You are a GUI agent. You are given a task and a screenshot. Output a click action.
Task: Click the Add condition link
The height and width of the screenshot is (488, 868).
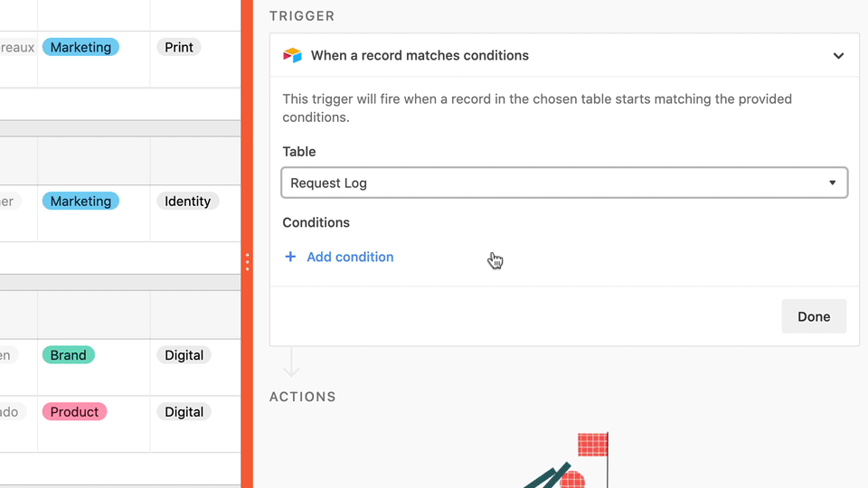(350, 257)
